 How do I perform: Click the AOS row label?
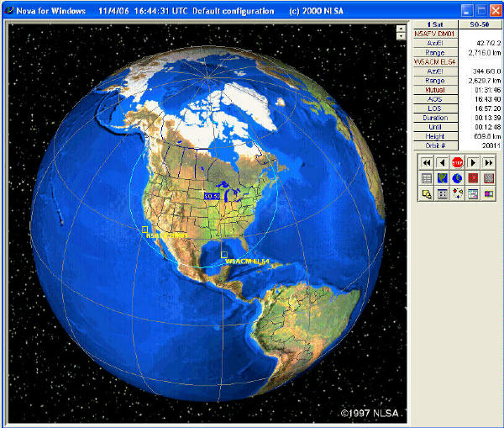tap(435, 99)
